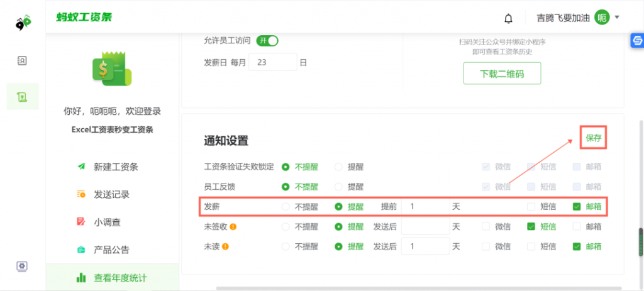Toggle the 允许员工访问 switch
Viewport: 644px width, 291px height.
coord(267,41)
